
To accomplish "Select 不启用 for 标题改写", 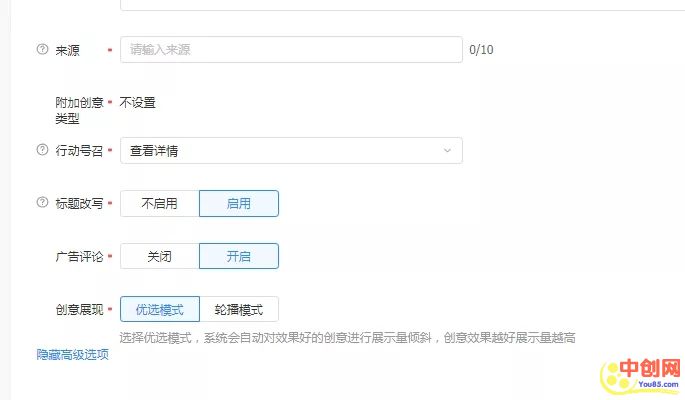I will click(x=159, y=203).
